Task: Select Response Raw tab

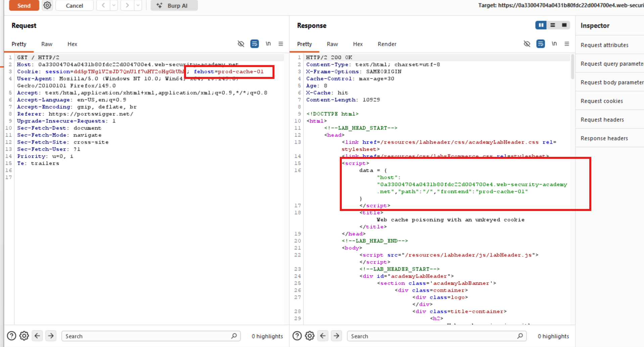Action: pyautogui.click(x=332, y=44)
